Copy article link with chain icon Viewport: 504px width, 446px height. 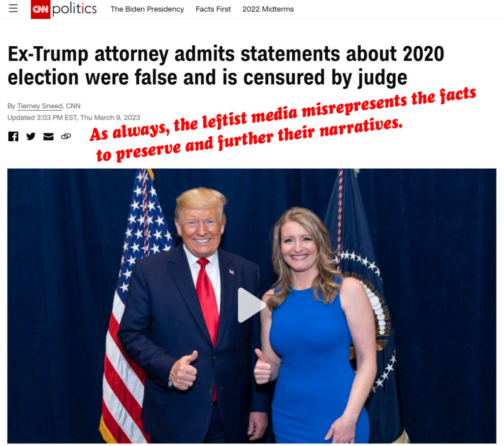(66, 136)
